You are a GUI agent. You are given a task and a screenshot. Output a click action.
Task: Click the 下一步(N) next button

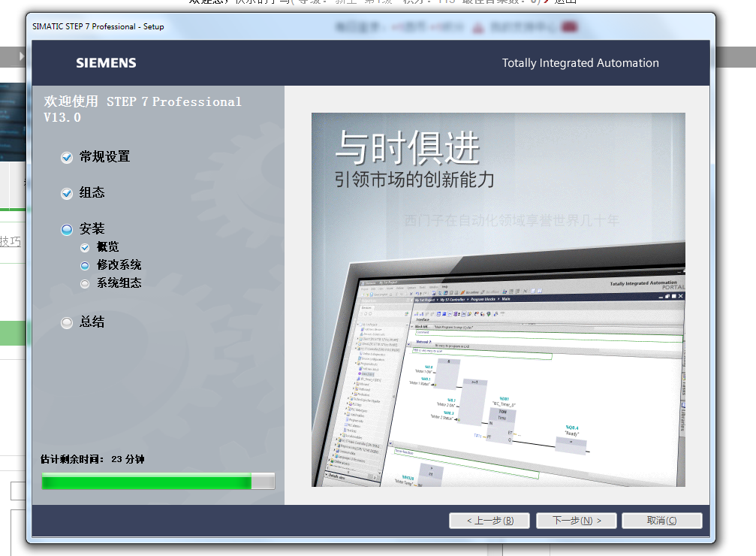pyautogui.click(x=576, y=520)
